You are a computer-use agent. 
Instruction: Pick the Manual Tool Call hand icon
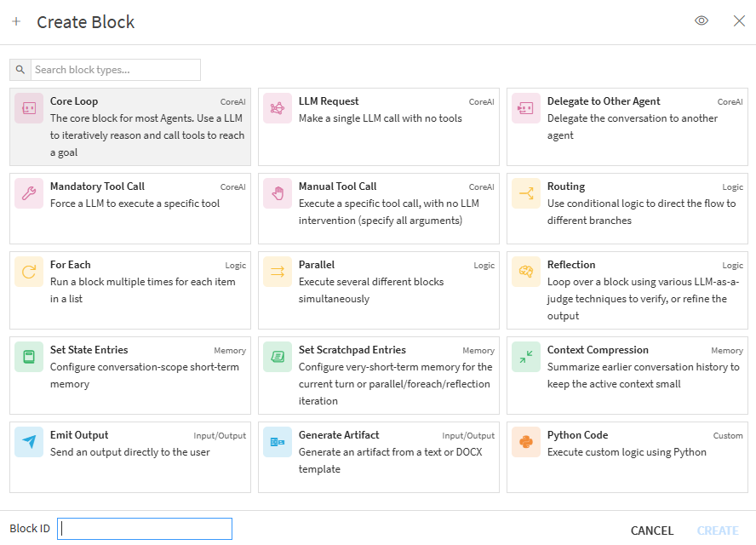[x=278, y=193]
